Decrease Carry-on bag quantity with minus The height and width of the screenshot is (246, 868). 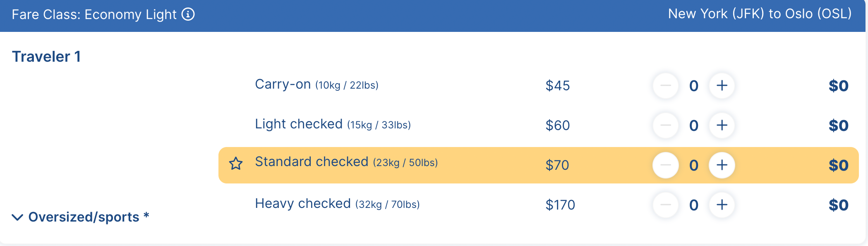[666, 86]
